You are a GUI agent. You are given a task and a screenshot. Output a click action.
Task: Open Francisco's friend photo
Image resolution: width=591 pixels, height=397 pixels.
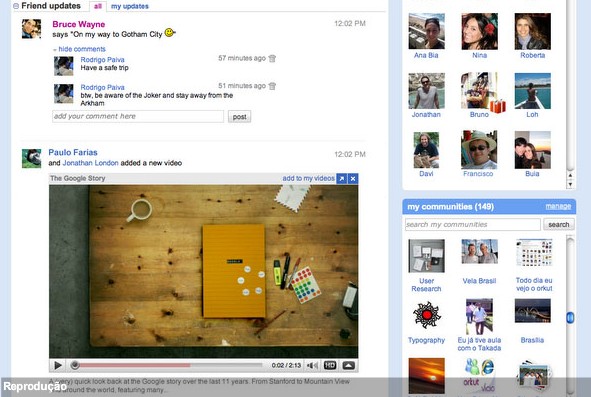pyautogui.click(x=479, y=150)
